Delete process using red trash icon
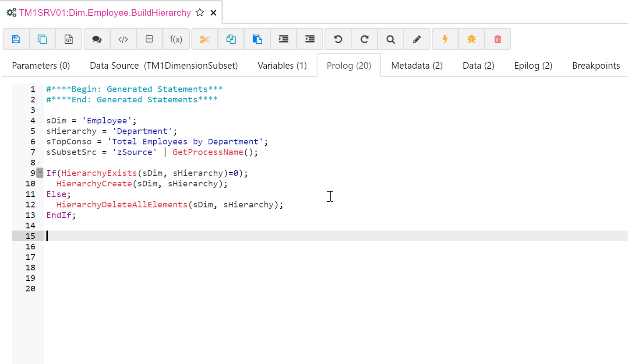The height and width of the screenshot is (364, 628). [x=497, y=39]
